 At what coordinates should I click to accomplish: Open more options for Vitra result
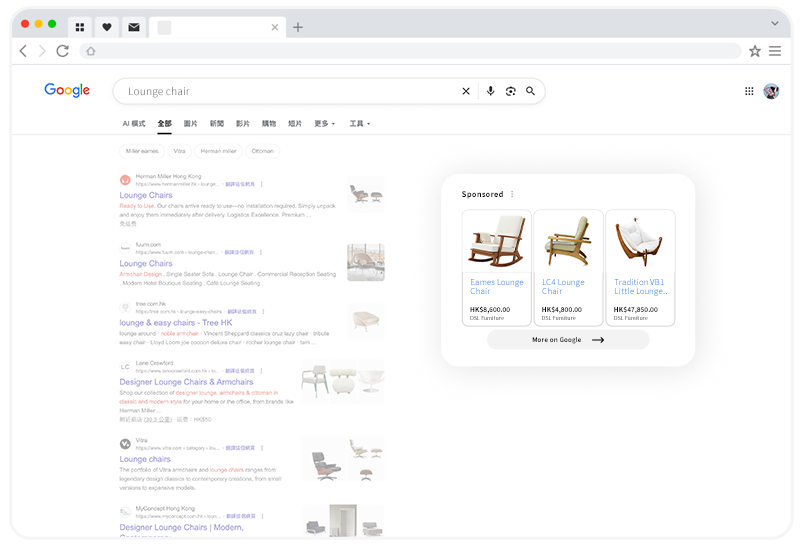click(x=262, y=448)
